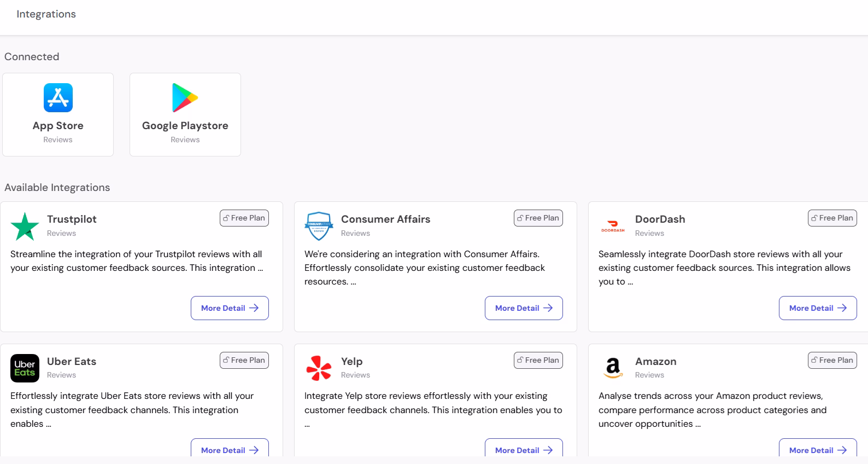
Task: Click the App Store logo icon
Action: click(x=58, y=97)
